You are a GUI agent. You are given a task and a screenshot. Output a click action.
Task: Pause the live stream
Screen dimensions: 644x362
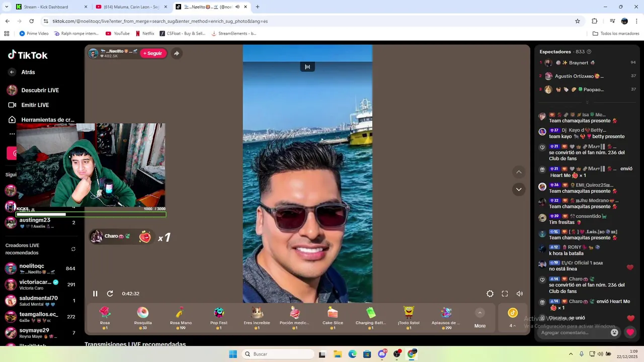(x=95, y=294)
